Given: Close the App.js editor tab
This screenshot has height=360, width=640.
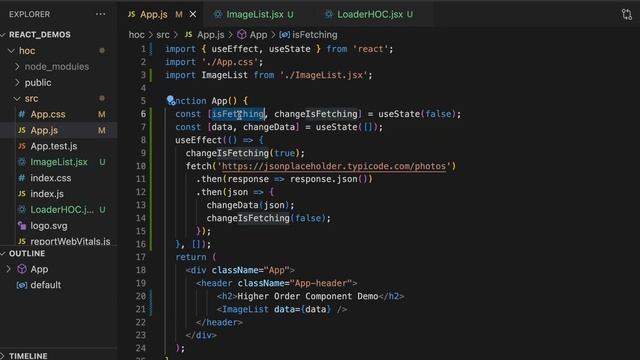Looking at the screenshot, I should [x=193, y=14].
